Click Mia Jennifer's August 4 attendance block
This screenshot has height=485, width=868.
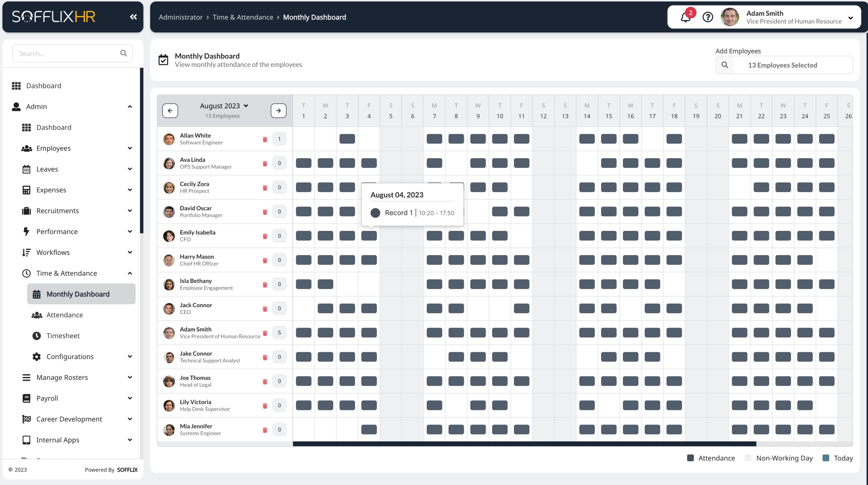pyautogui.click(x=369, y=430)
